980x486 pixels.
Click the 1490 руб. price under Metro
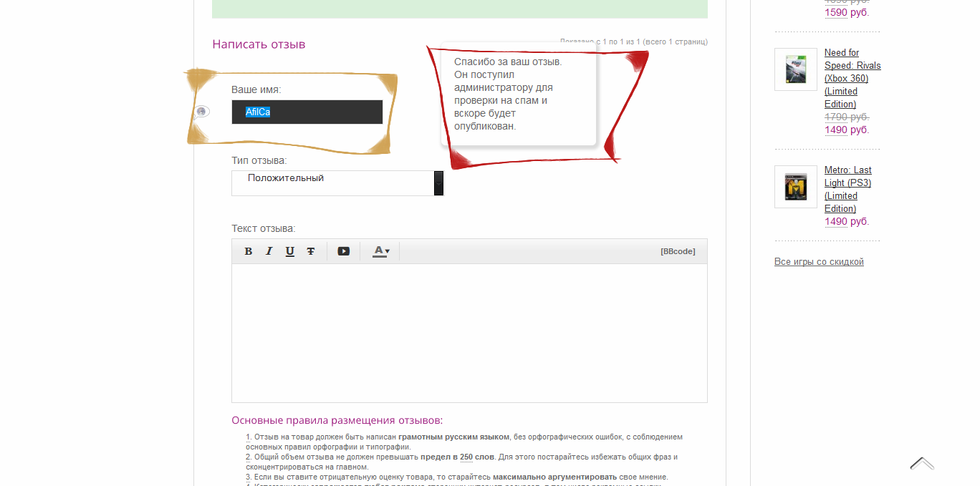point(847,222)
